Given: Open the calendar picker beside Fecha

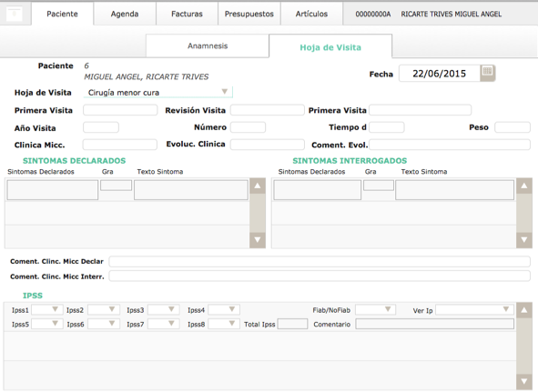Looking at the screenshot, I should pos(488,73).
